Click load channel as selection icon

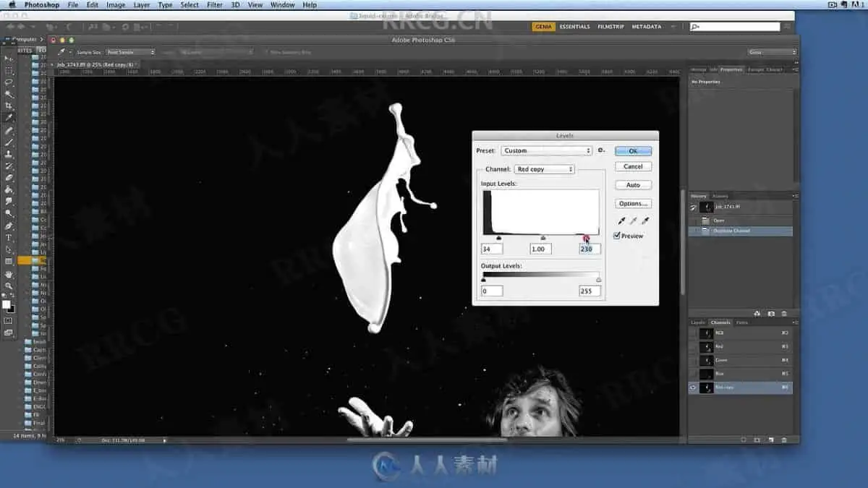pos(744,440)
